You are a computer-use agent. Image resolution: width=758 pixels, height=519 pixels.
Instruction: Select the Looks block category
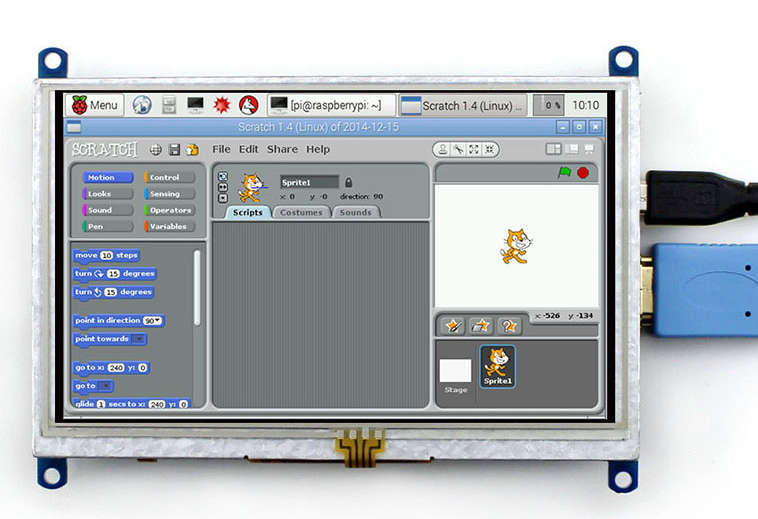coord(107,194)
